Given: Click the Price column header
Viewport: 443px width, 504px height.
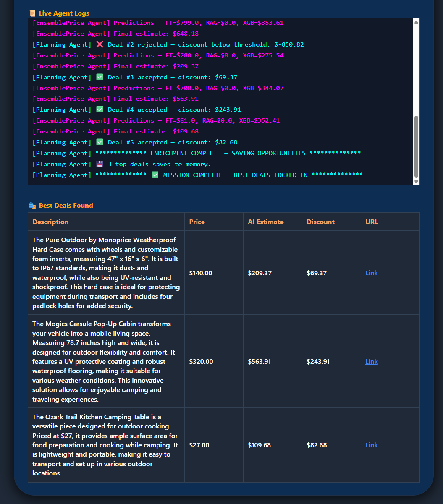Looking at the screenshot, I should click(197, 222).
